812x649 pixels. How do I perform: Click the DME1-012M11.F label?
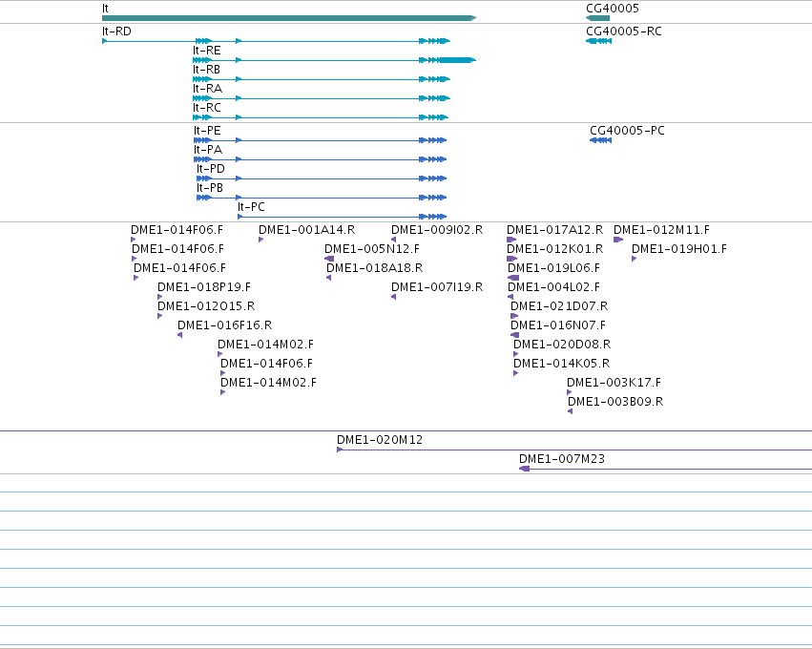click(x=661, y=230)
